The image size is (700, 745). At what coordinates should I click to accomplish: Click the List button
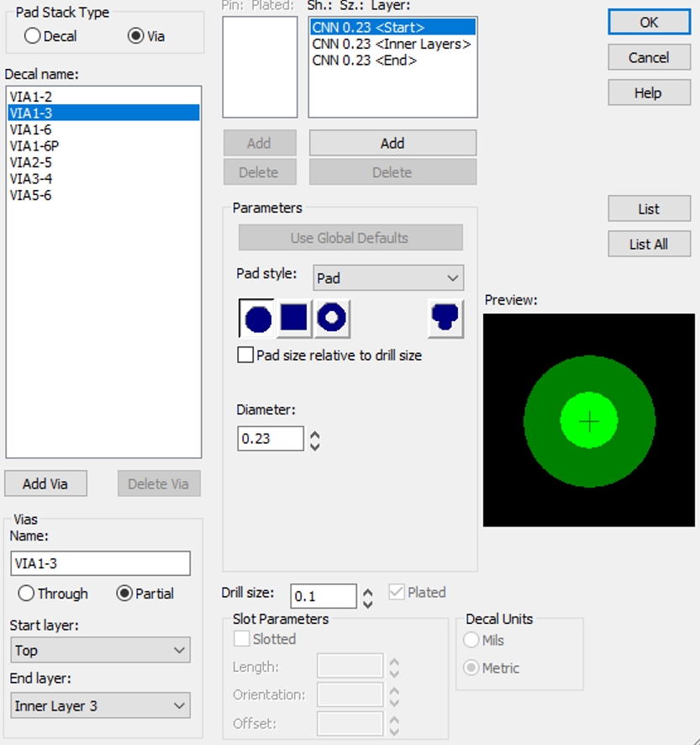(x=650, y=209)
